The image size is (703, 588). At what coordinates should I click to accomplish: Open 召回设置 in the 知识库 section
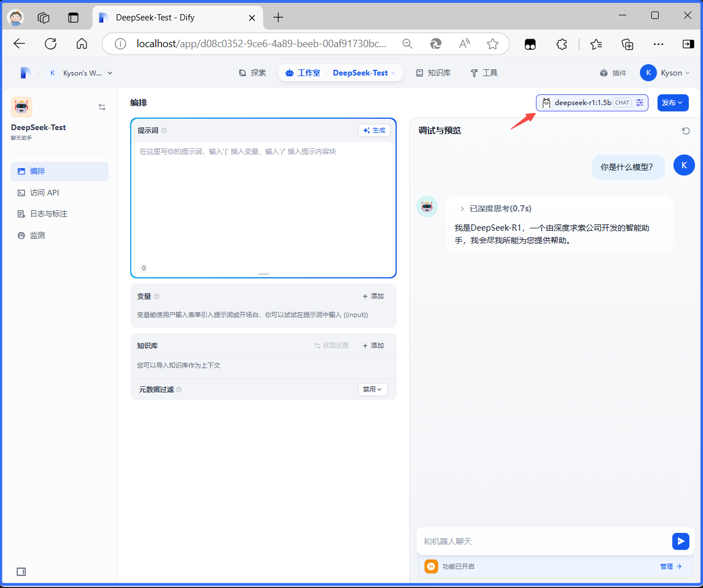(331, 345)
